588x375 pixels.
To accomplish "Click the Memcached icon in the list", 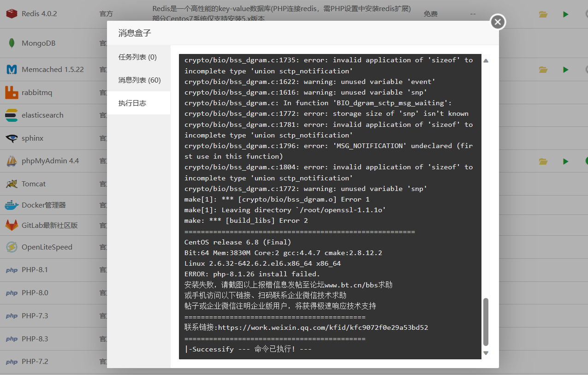I will (12, 70).
